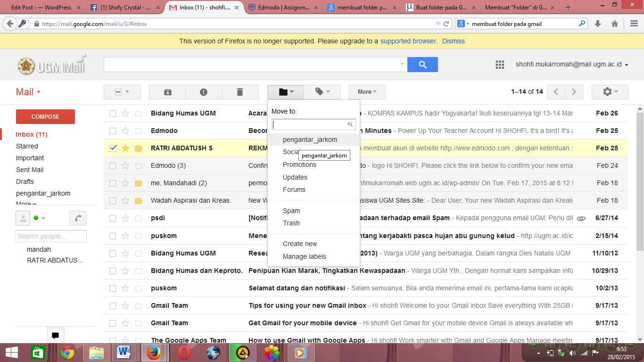Tick the first Gmail Team email checkbox
Viewport: 644px width, 362px height.
coord(113,305)
